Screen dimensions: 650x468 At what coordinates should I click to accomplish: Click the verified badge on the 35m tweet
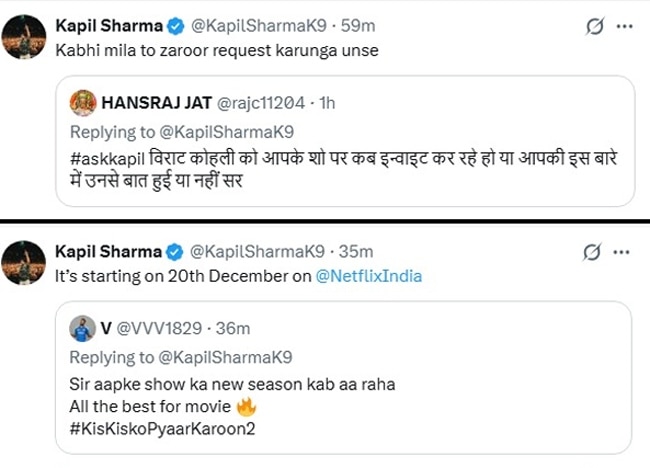(174, 250)
